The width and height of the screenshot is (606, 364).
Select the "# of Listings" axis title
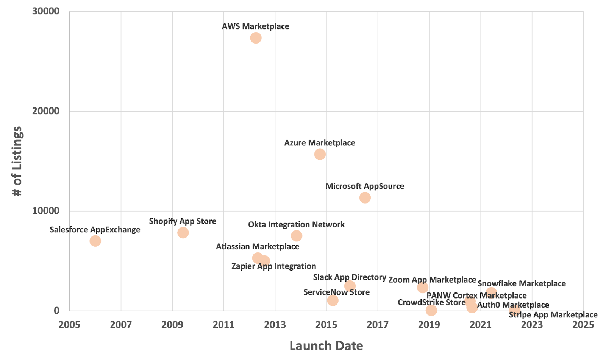click(17, 161)
